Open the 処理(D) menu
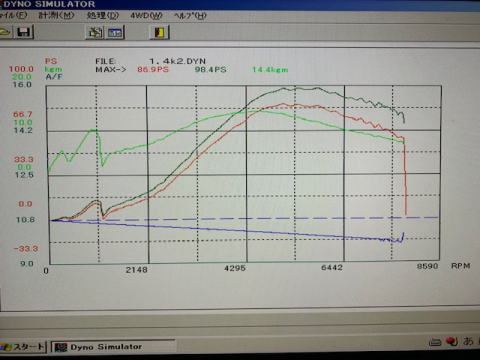The width and height of the screenshot is (480, 360). tap(103, 15)
